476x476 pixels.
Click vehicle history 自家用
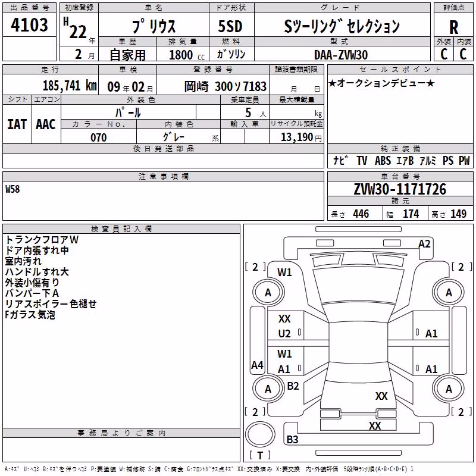pyautogui.click(x=127, y=55)
